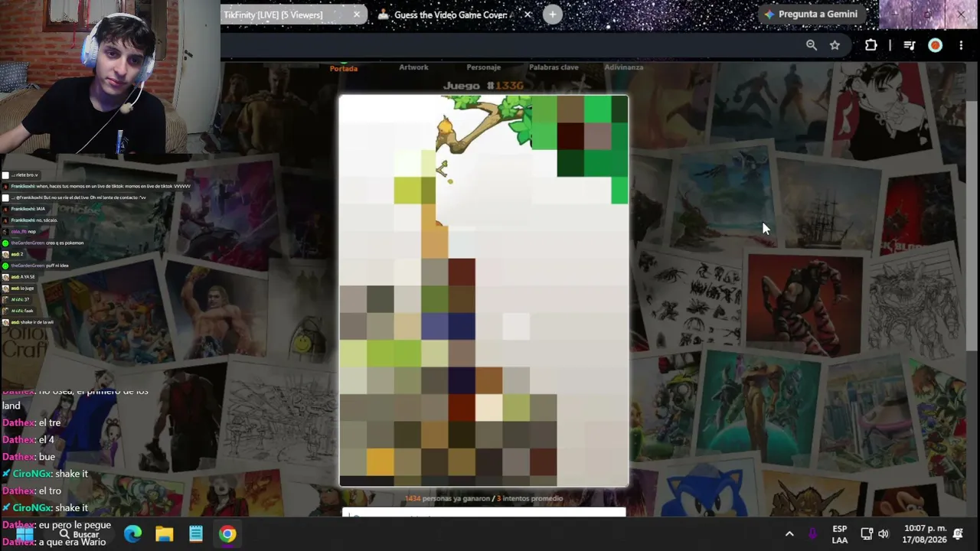Close the TikFinity [LIVE] tab

click(357, 15)
